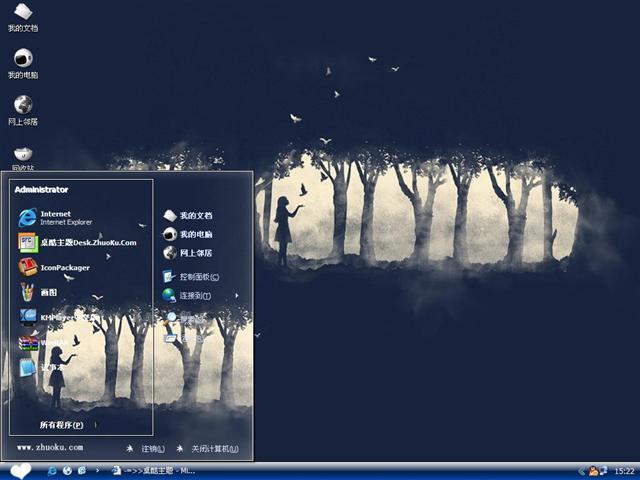Click the globe icon in quick launch
640x480 pixels.
coord(67,471)
